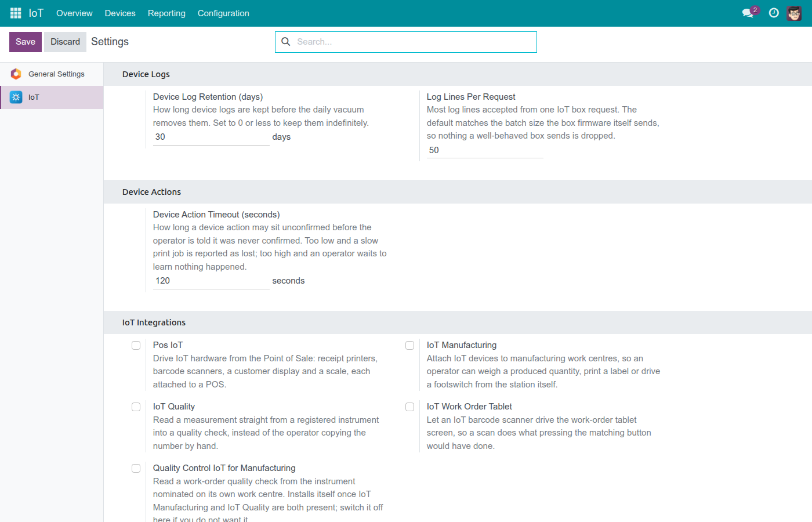Click the IoT app title link
Screen dimensions: 812x522
point(36,13)
